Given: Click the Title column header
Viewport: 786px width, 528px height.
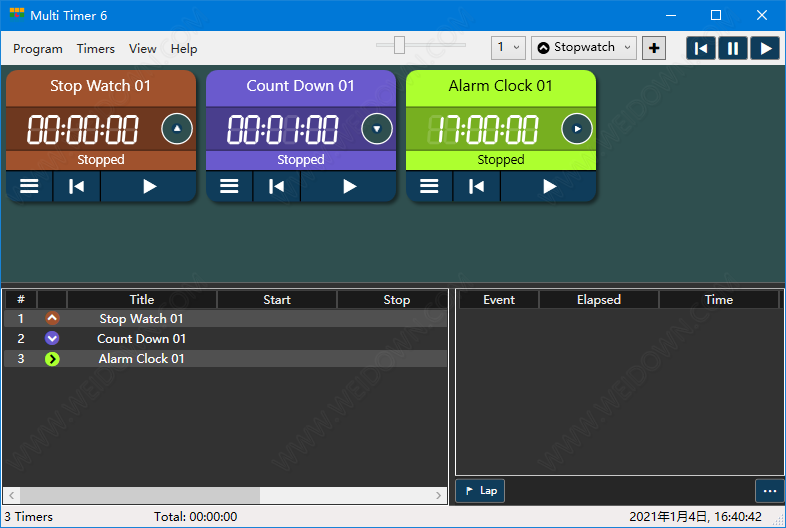Looking at the screenshot, I should 142,299.
